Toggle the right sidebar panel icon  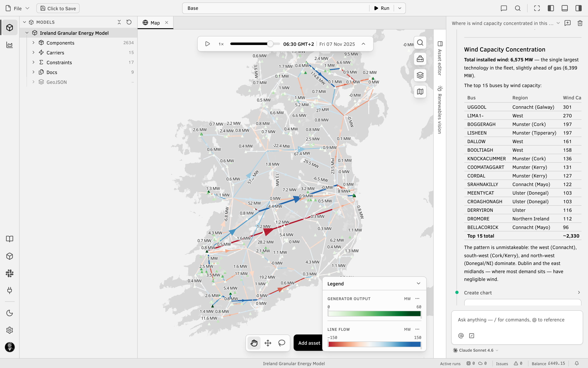pos(579,8)
